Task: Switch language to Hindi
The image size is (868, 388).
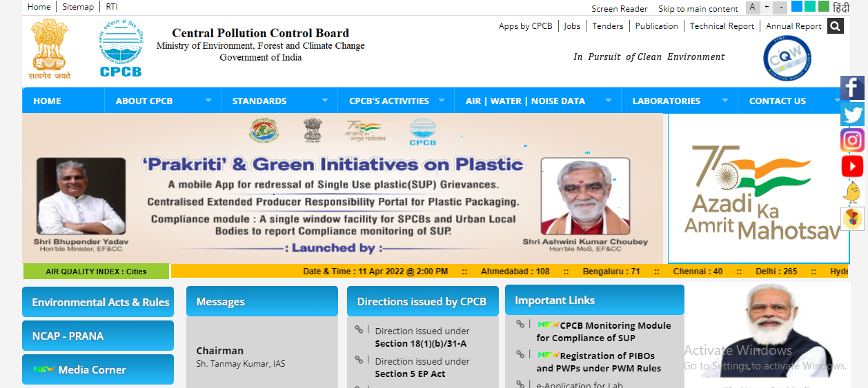Action: (x=841, y=8)
